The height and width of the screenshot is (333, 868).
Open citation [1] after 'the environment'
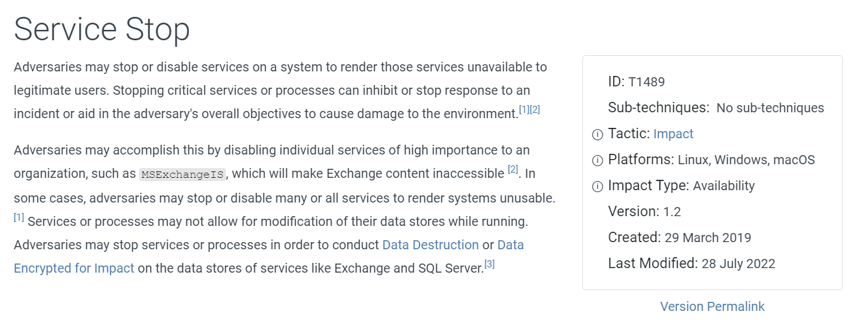click(524, 110)
